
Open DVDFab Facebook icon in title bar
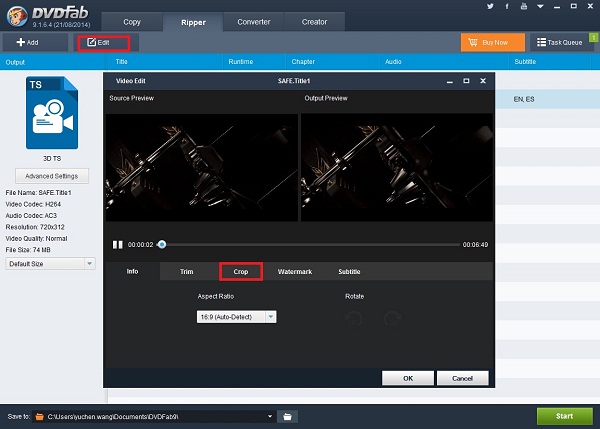pyautogui.click(x=507, y=6)
